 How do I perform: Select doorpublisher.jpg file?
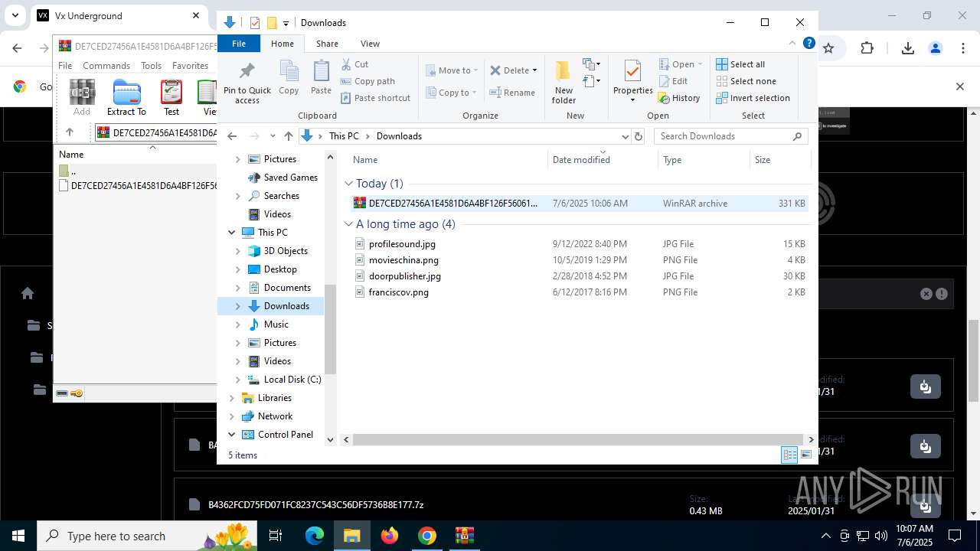coord(579,276)
